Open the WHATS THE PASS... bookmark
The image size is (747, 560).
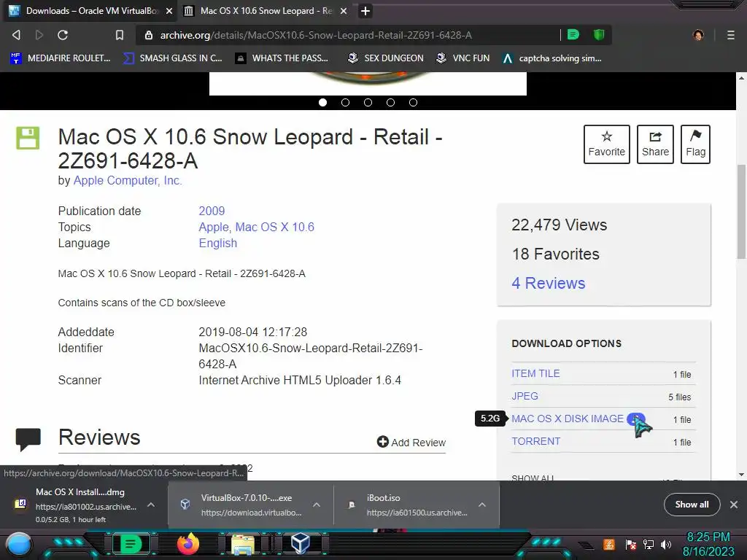(x=282, y=58)
